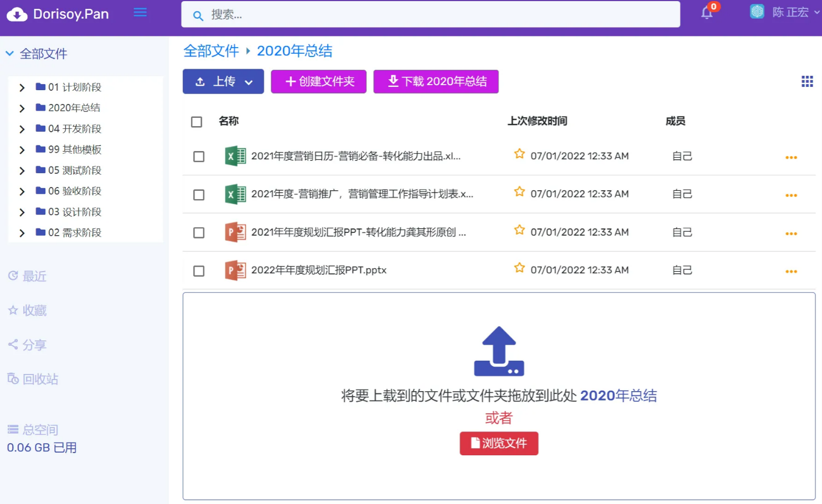Check the box for 2021年度-营销推广 file

coord(199,195)
